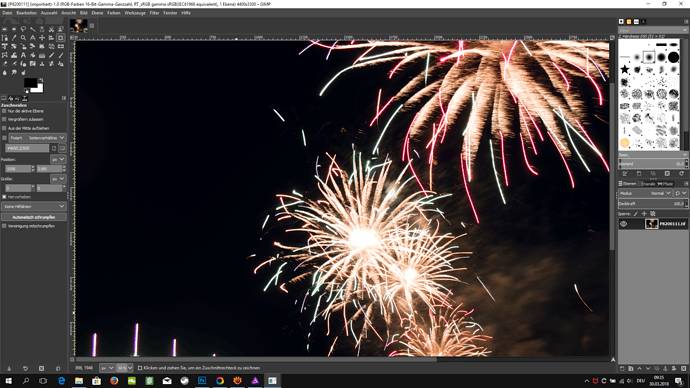The image size is (690, 388).
Task: Uncheck the 'Hervorheben' checkbox
Action: click(4, 197)
